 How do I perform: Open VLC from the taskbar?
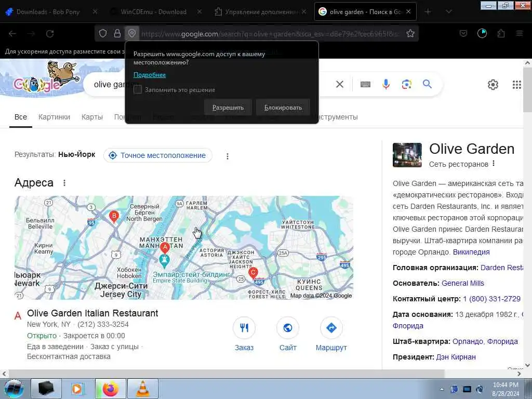tap(143, 389)
